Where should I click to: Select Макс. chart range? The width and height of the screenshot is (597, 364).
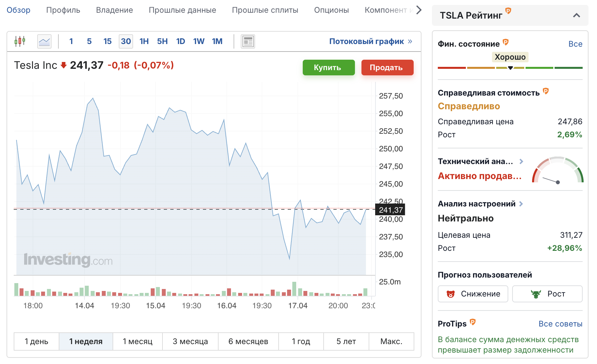[x=391, y=341]
